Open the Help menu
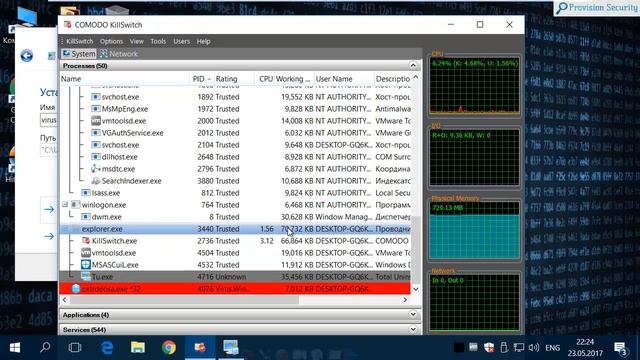Viewport: 640px width, 360px height. coord(203,41)
